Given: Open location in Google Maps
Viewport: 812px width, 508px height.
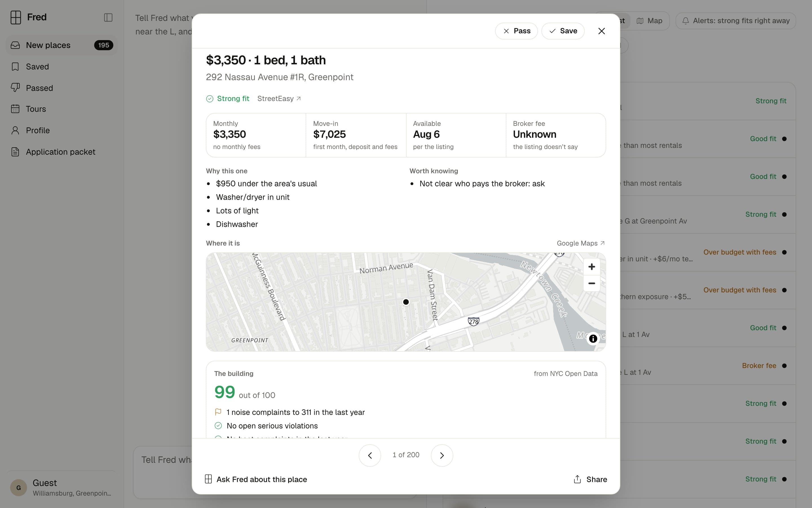Looking at the screenshot, I should 581,243.
